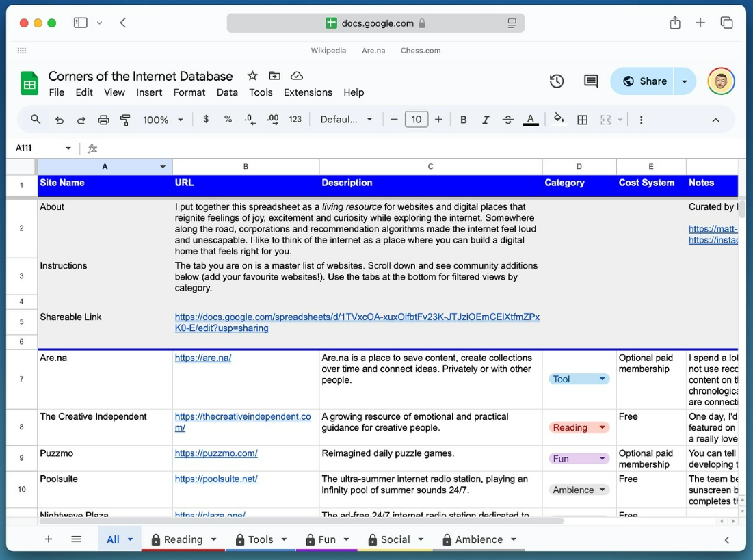Redo the last undone action
The height and width of the screenshot is (560, 753).
81,120
